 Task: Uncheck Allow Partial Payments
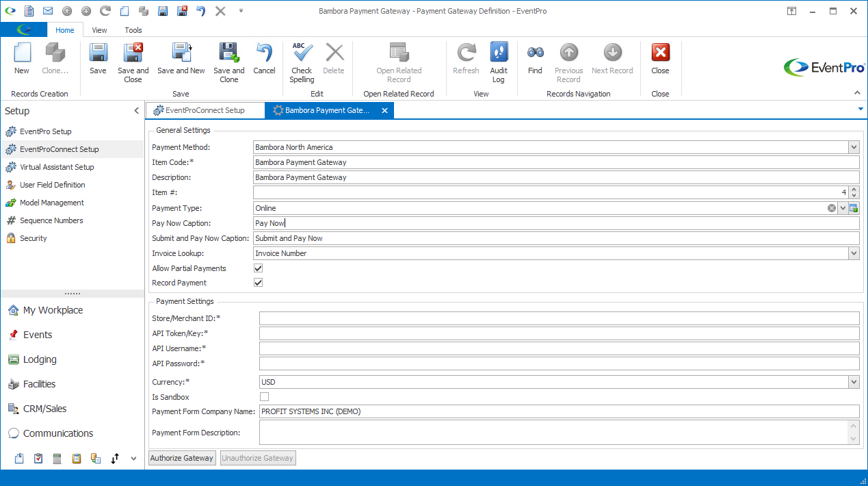pos(258,268)
